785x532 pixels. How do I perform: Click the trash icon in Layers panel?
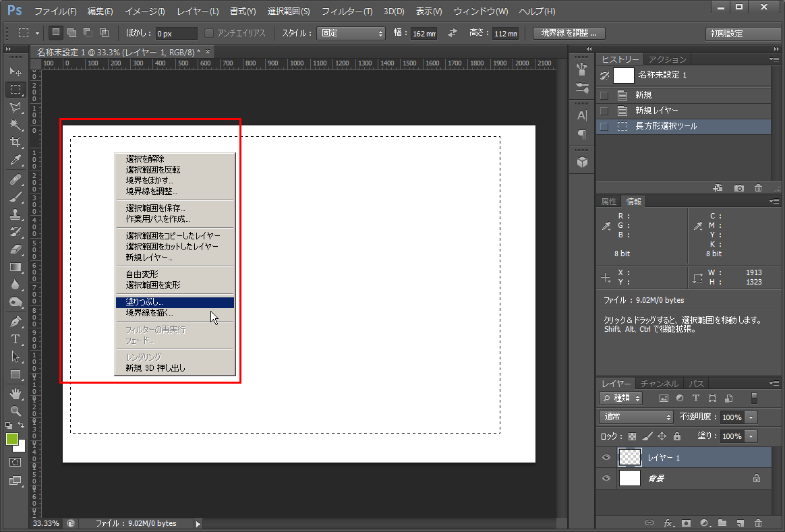758,523
